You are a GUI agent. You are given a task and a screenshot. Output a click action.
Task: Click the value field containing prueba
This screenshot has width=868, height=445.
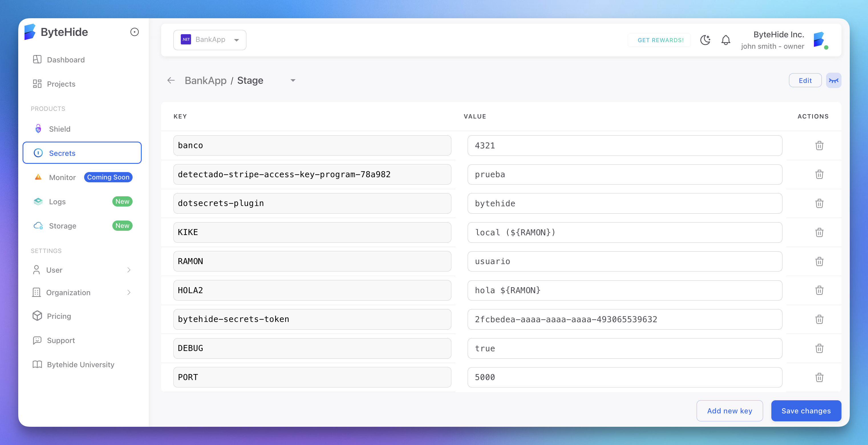coord(624,174)
